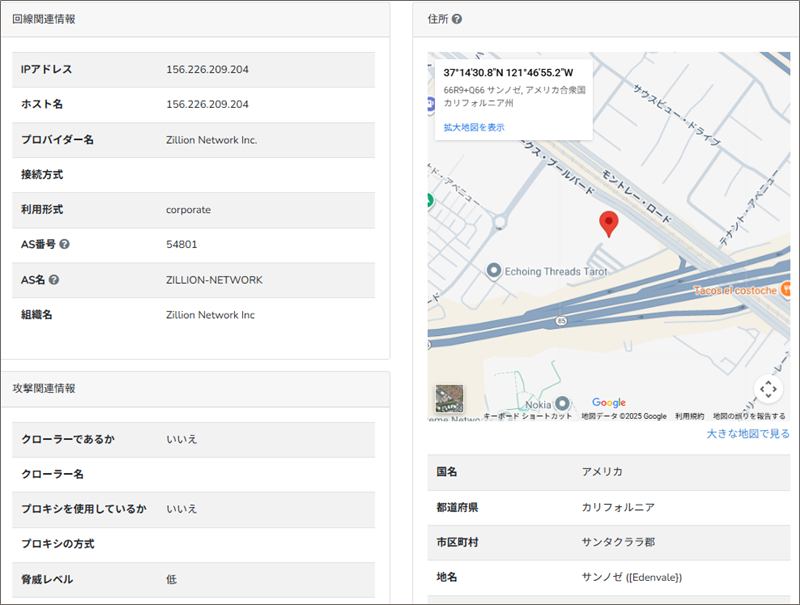Switch to satellite imagery via map thumbnail
800x605 pixels.
coord(449,399)
